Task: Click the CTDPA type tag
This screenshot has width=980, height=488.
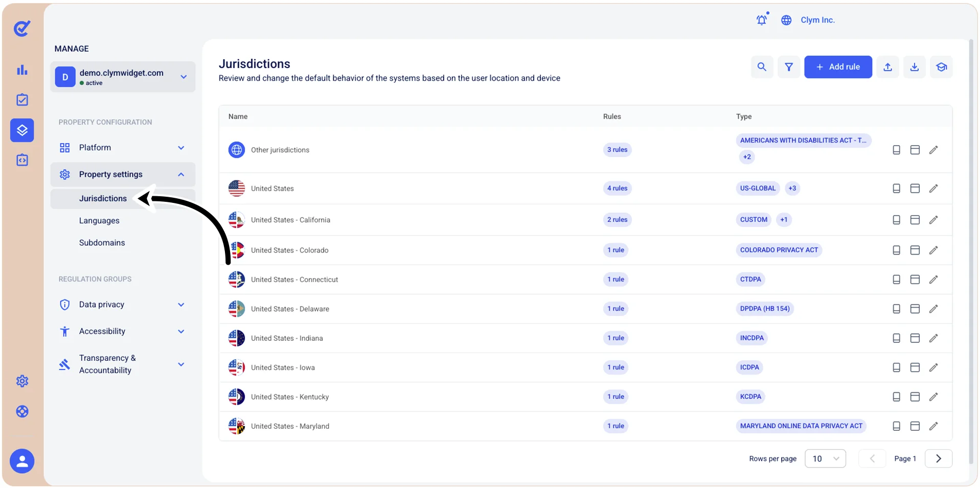Action: click(x=750, y=280)
